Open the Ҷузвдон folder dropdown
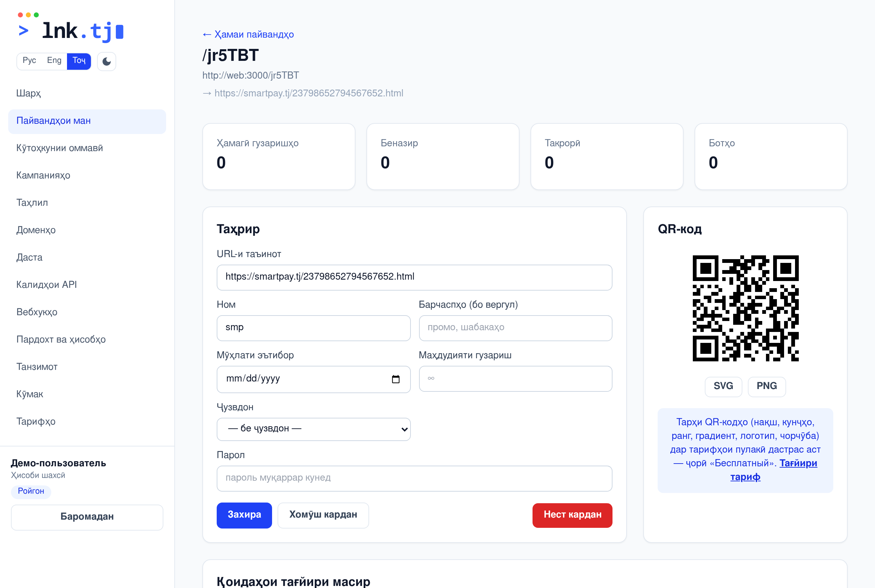This screenshot has height=588, width=875. 313,429
